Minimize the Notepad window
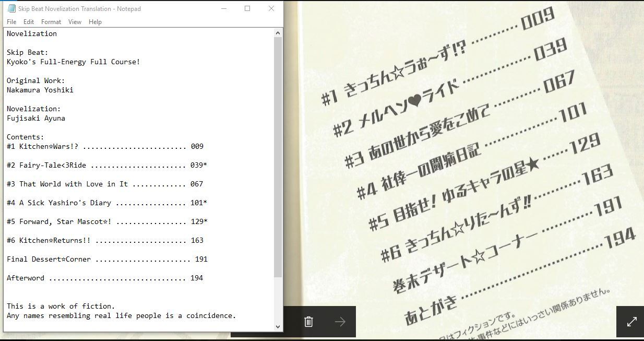This screenshot has height=341, width=644. [223, 8]
